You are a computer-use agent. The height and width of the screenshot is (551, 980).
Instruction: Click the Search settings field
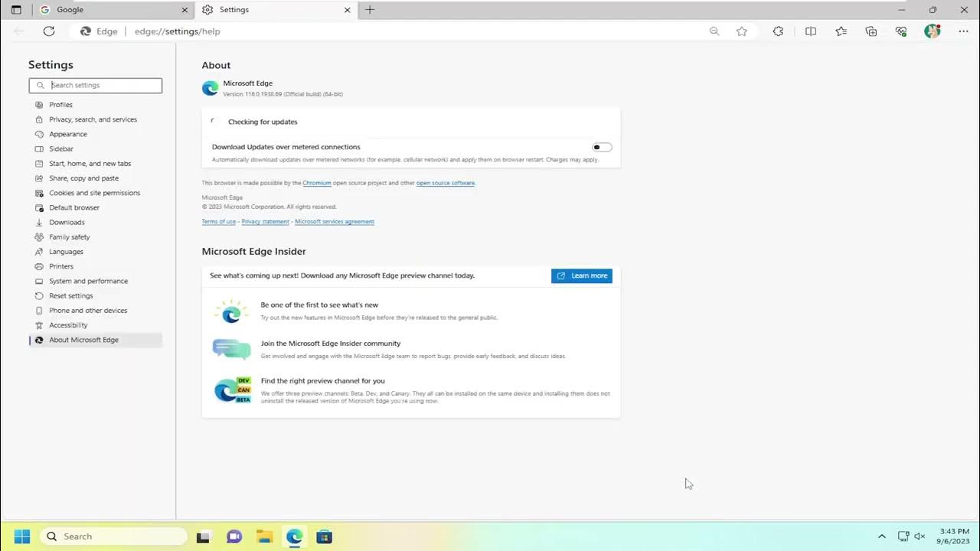pos(96,85)
